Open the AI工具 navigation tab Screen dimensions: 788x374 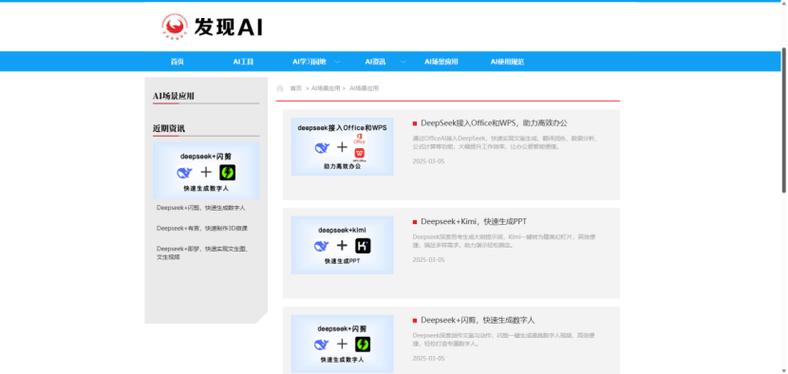tap(243, 62)
